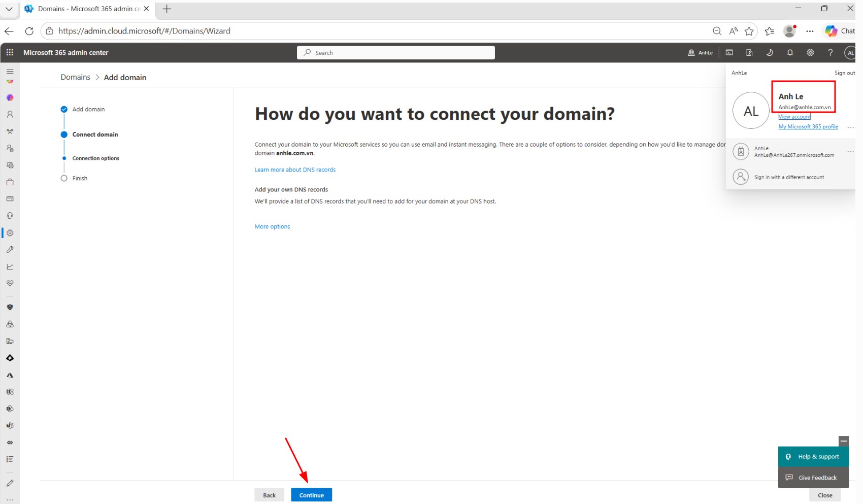Select the Connection options step
The width and height of the screenshot is (863, 504).
click(x=95, y=158)
